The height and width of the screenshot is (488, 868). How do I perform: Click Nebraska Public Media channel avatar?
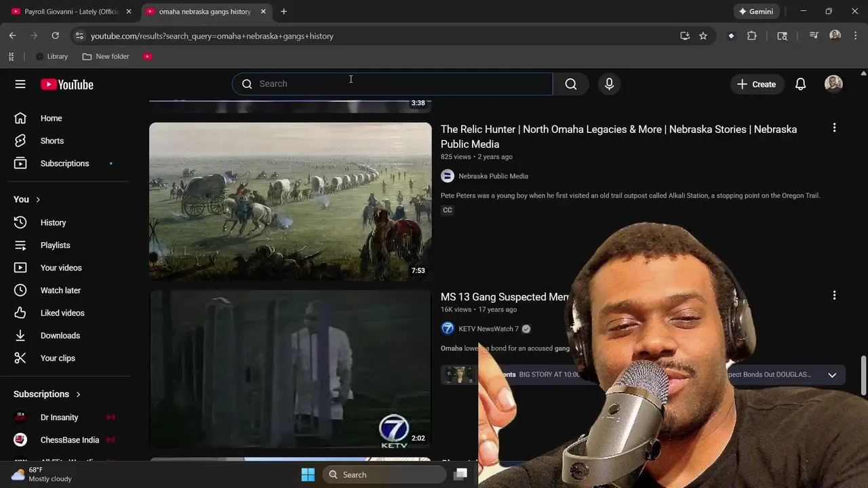click(x=448, y=176)
